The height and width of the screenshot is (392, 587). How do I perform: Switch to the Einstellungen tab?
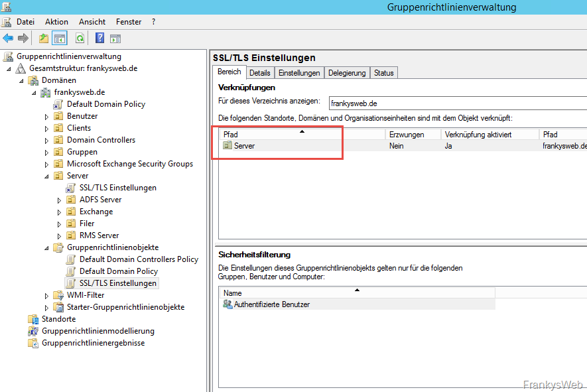tap(299, 73)
